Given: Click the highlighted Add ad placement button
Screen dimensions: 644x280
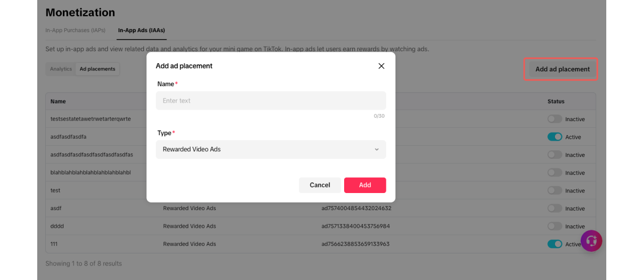Looking at the screenshot, I should click(x=562, y=69).
